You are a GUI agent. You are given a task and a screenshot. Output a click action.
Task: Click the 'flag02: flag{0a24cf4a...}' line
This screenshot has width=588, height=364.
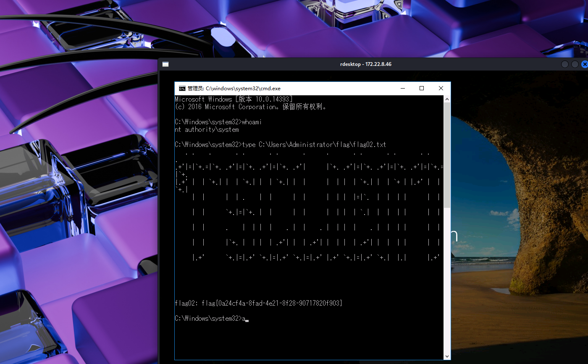259,303
